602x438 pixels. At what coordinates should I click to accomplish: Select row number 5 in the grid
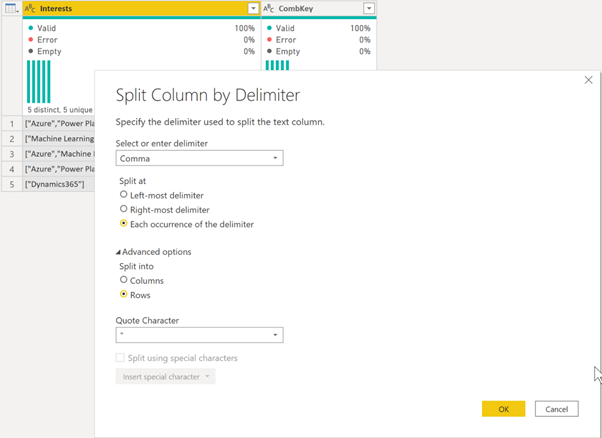[x=12, y=184]
